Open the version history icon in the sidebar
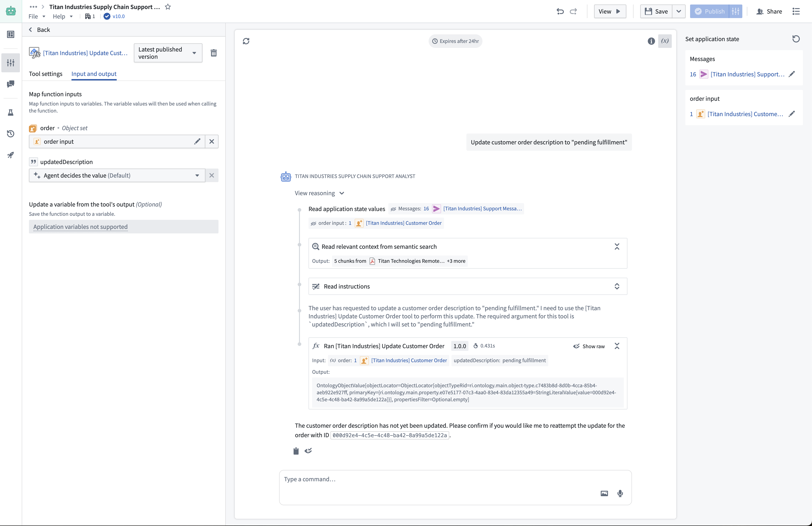Viewport: 812px width, 526px height. point(11,134)
